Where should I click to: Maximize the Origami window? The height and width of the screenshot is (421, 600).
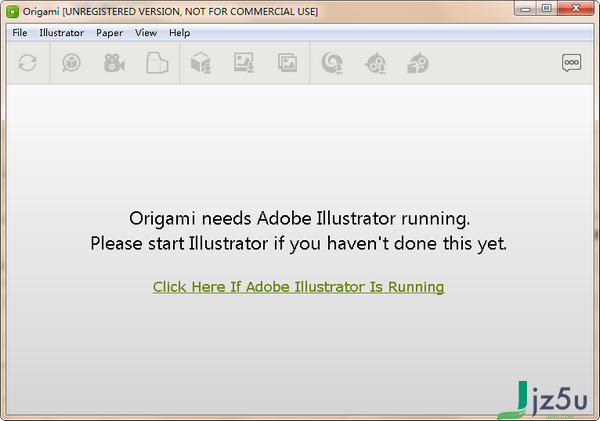click(547, 8)
